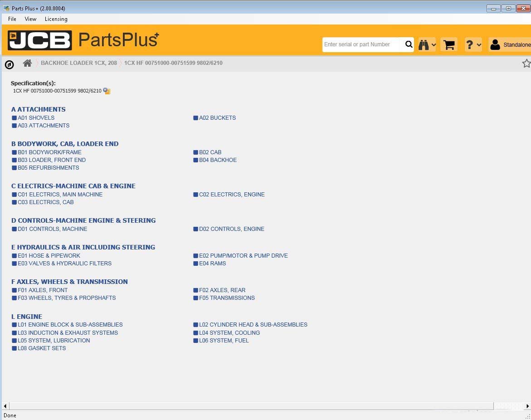Click E HYDRAULICS & AIR INCLUDING STEERING heading
Screen dimensions: 531x420
click(83, 248)
